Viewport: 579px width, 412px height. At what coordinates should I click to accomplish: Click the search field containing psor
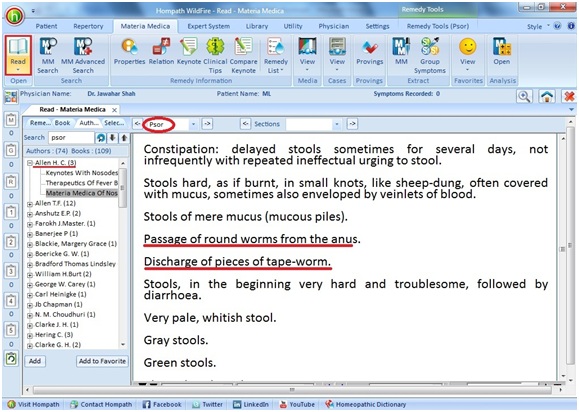[71, 138]
